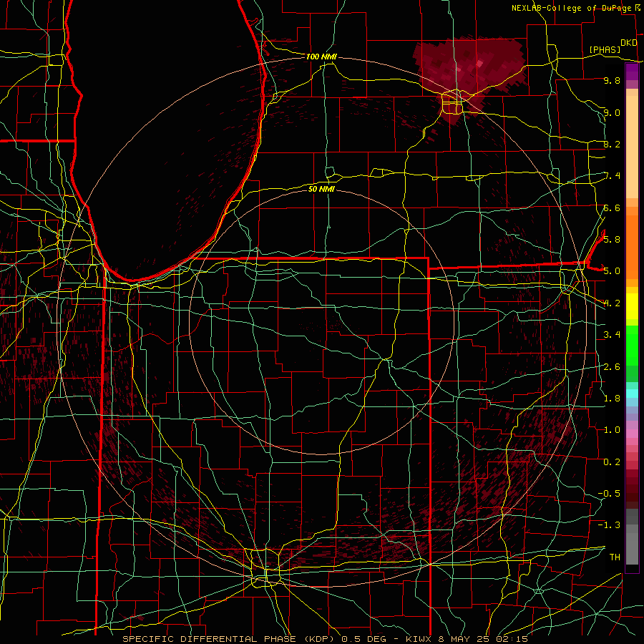Click the 1.8 scale value
The width and height of the screenshot is (644, 644).
pyautogui.click(x=612, y=398)
